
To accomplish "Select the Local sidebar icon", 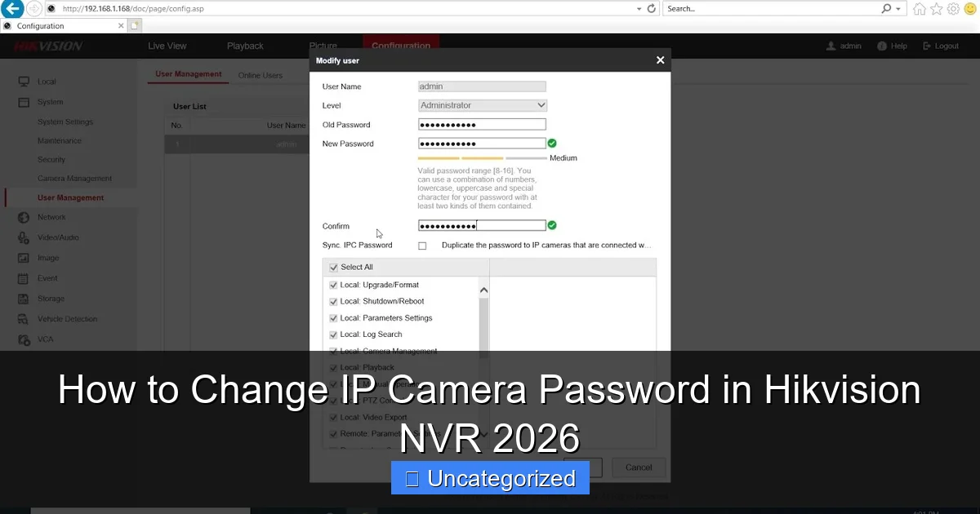I will (24, 81).
